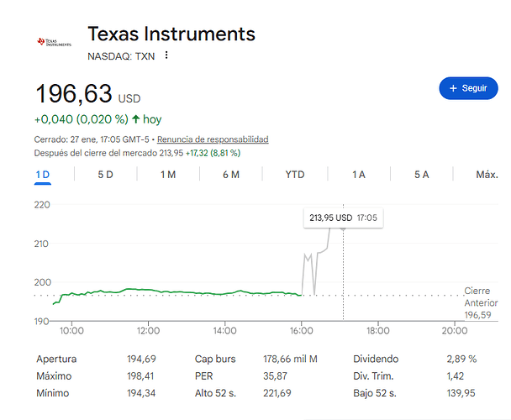Viewport: 511px width, 420px height.
Task: Switch to the 1 M chart tab
Action: (168, 175)
